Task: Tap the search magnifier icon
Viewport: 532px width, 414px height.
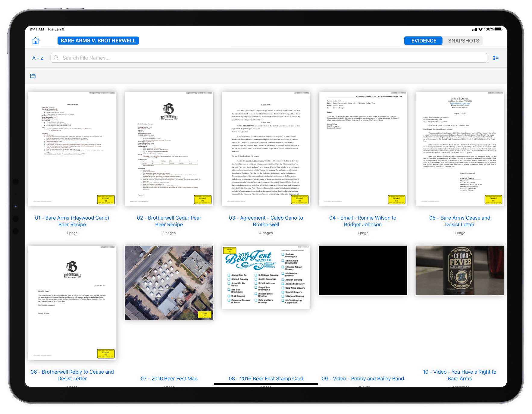Action: tap(56, 58)
